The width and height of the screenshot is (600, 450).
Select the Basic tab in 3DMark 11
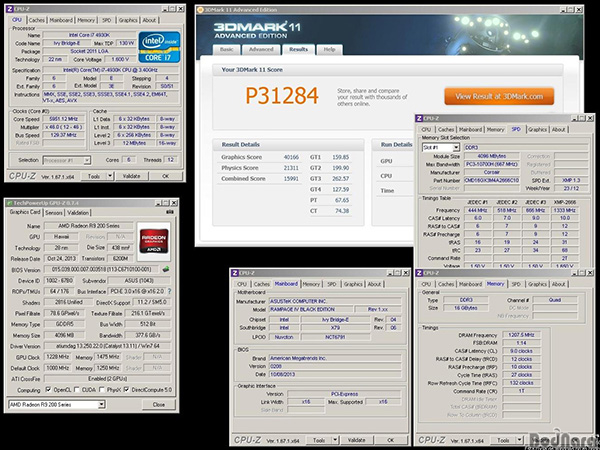point(227,49)
